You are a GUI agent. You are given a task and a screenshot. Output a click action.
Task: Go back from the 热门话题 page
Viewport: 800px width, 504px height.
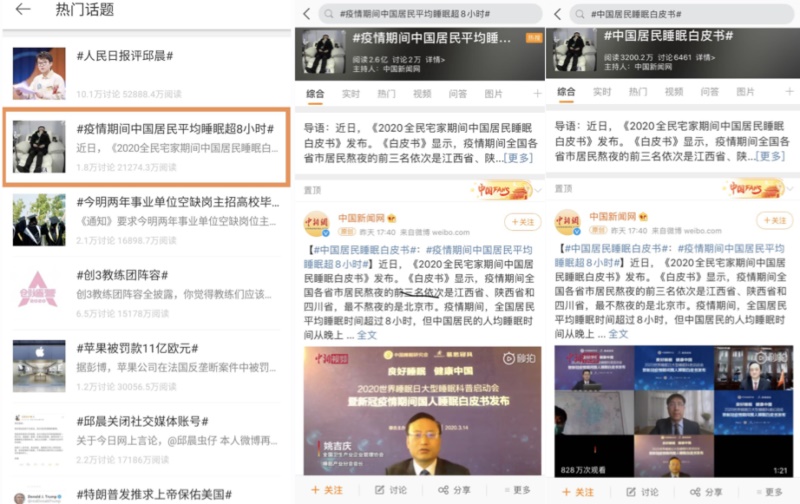click(x=23, y=9)
